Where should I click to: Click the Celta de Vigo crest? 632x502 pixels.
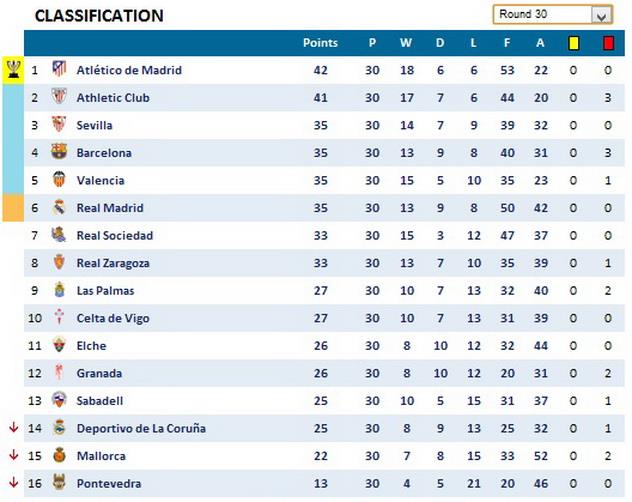coord(59,318)
